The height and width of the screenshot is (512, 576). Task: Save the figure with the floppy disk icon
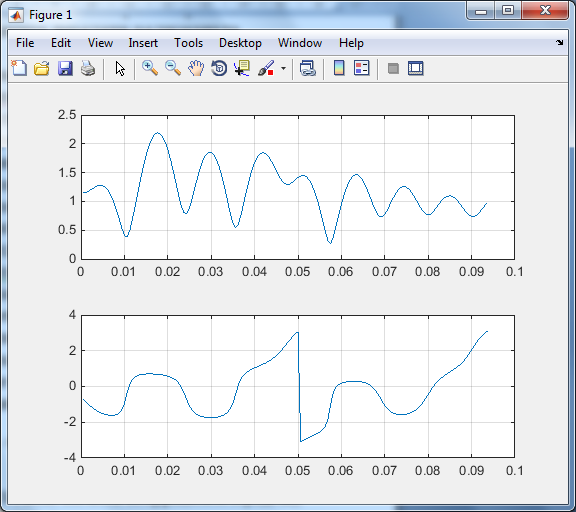[65, 68]
